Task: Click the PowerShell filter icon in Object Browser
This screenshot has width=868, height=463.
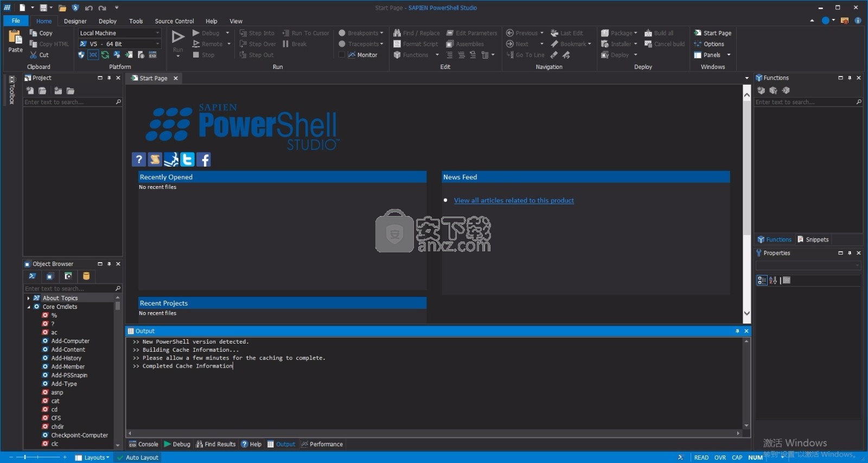Action: pyautogui.click(x=32, y=276)
